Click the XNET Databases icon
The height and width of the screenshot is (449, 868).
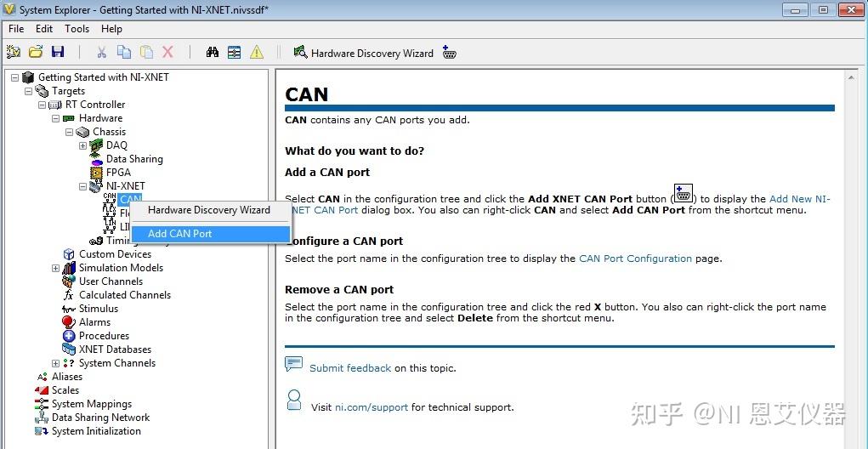pos(69,350)
